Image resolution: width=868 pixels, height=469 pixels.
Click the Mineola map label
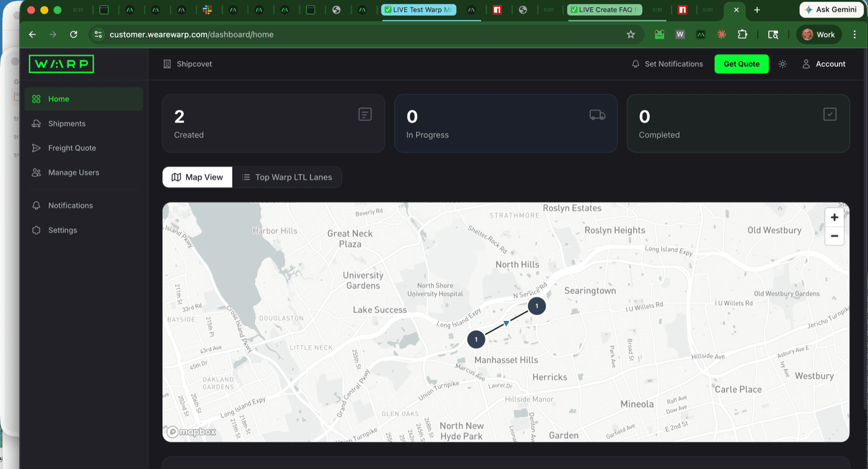(x=637, y=404)
